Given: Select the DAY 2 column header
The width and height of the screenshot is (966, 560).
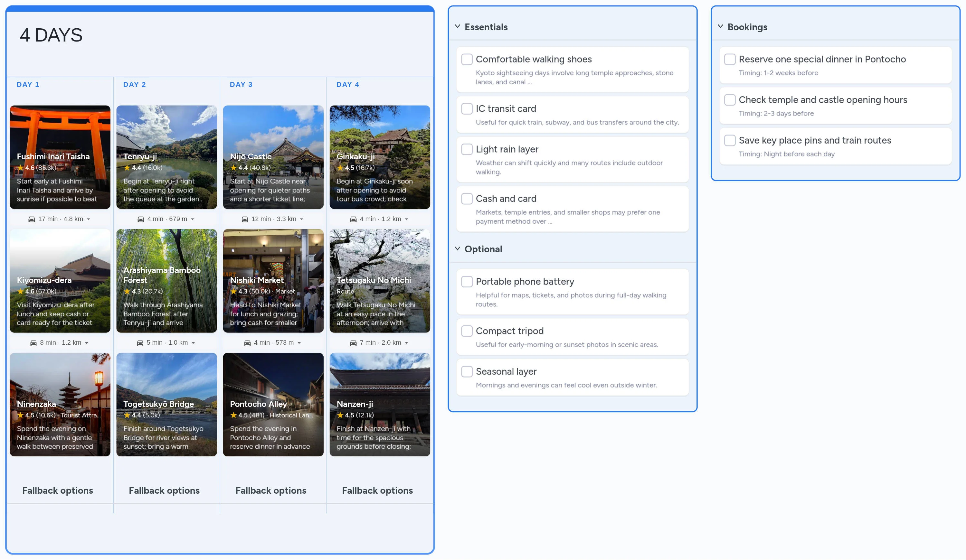Looking at the screenshot, I should (x=134, y=84).
